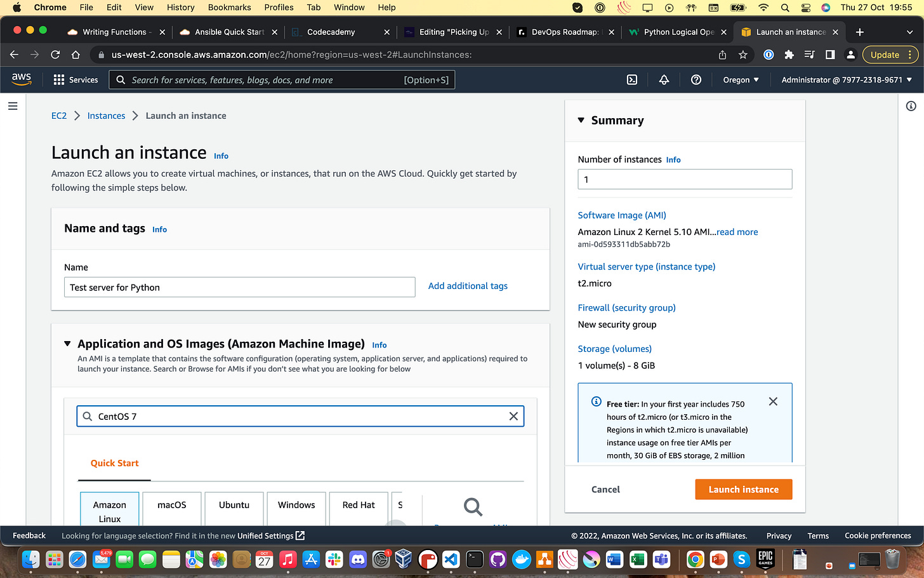Open macOS Control Center
The width and height of the screenshot is (924, 578).
805,8
